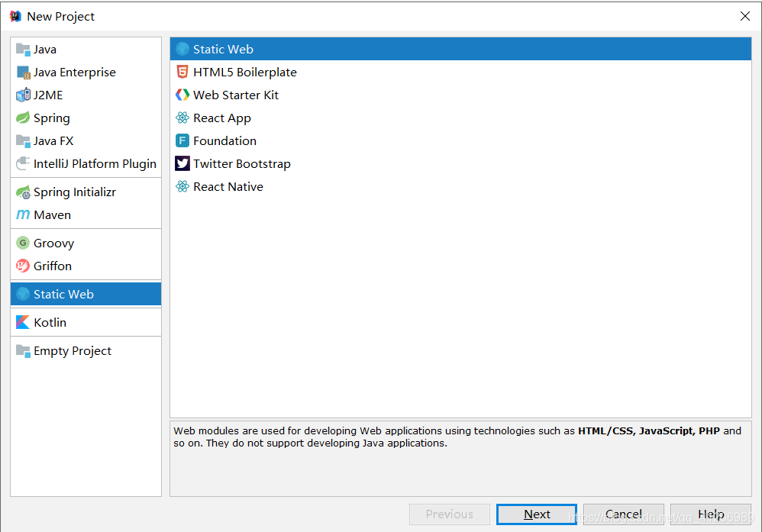Click the Groovy 'G' icon
762x532 pixels.
tap(23, 243)
